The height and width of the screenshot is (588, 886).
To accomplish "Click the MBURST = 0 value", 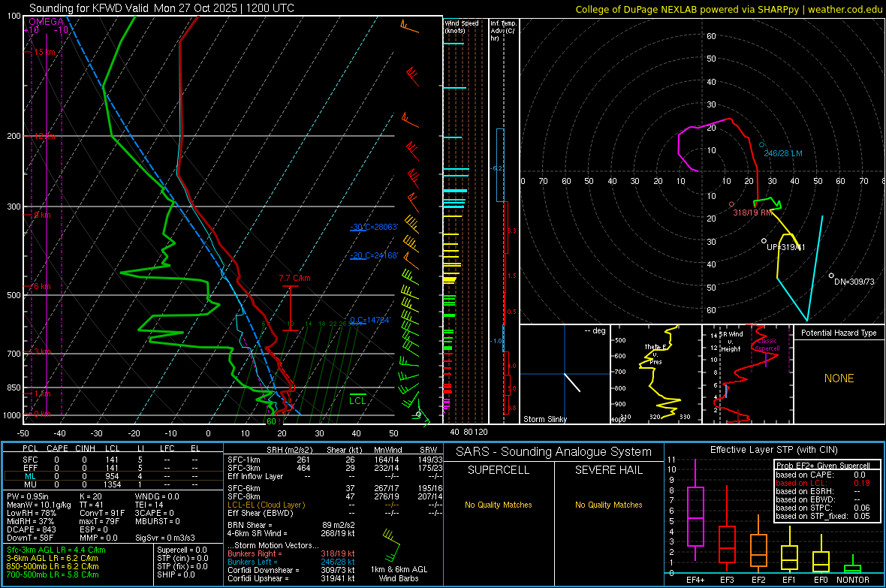I will click(157, 521).
